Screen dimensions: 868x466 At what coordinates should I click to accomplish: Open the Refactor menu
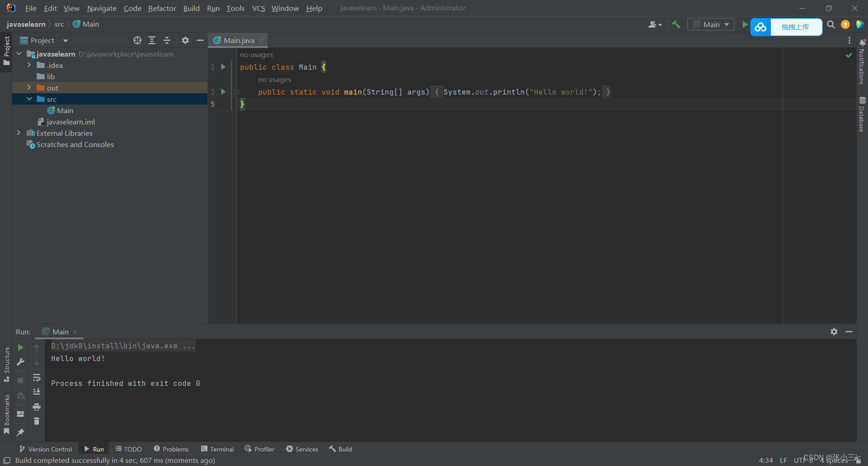(x=162, y=8)
